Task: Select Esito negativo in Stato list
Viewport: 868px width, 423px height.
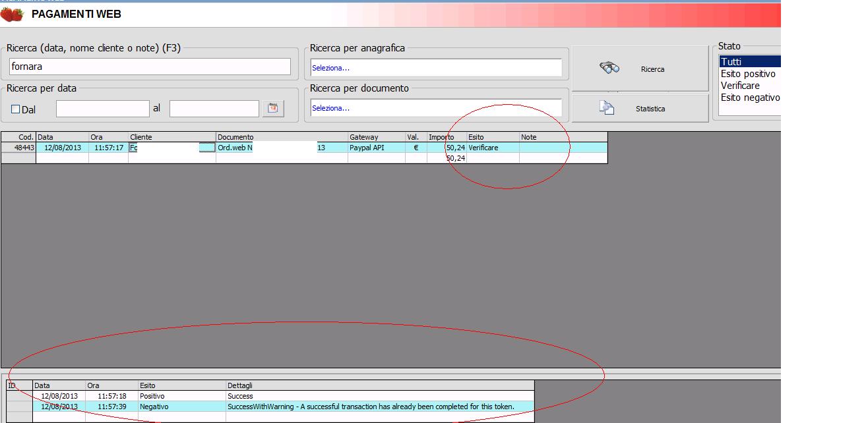Action: [750, 98]
